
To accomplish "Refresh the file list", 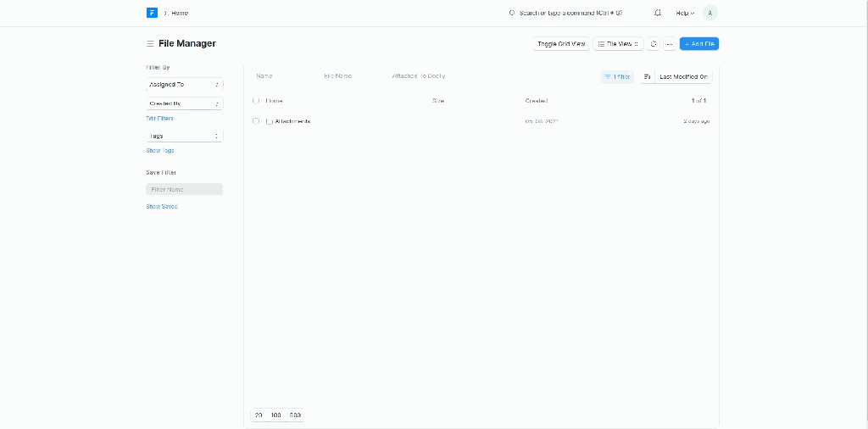I will point(654,44).
